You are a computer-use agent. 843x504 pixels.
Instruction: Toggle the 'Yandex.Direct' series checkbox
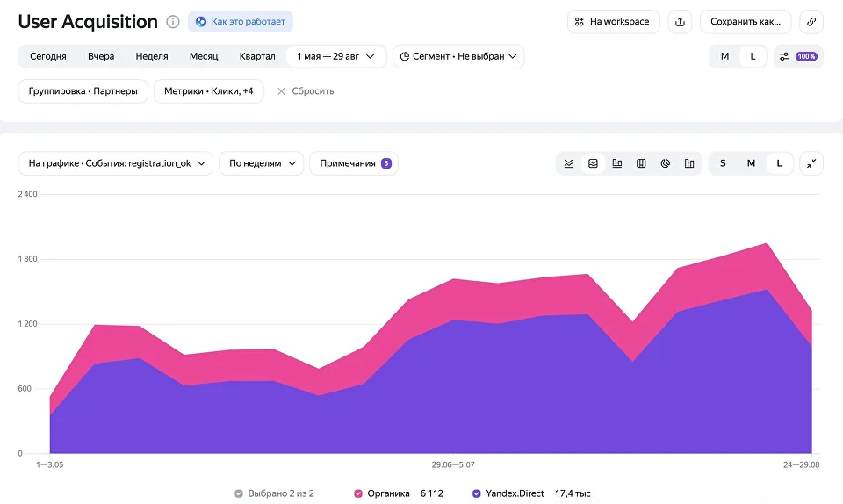coord(476,493)
